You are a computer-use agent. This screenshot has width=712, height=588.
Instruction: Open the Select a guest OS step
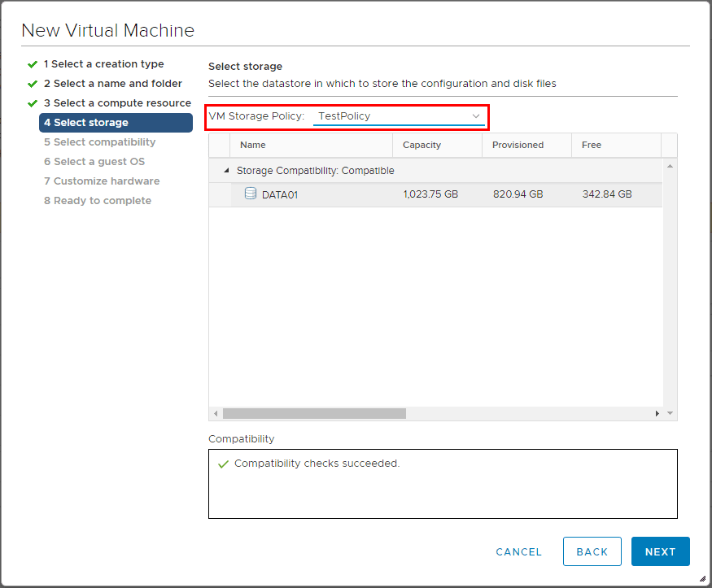(97, 161)
